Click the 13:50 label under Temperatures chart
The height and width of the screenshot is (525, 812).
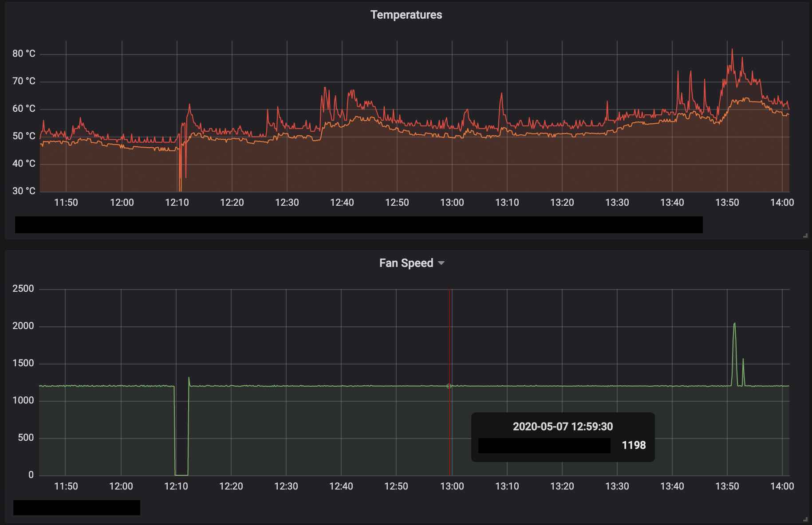point(727,203)
